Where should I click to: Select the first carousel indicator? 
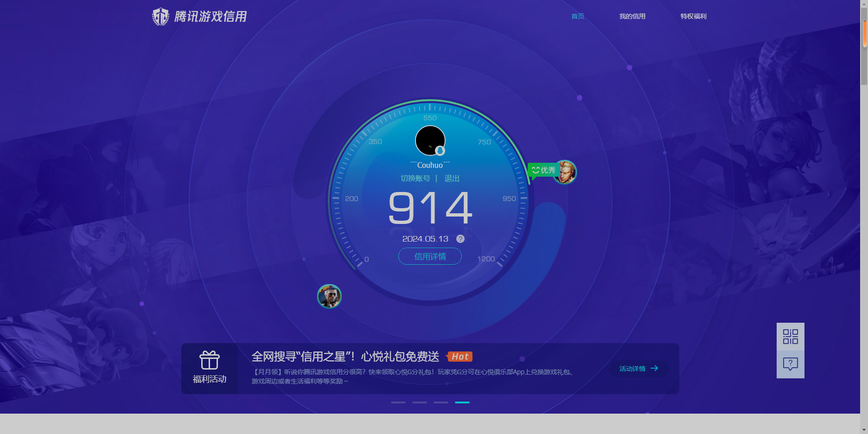tap(398, 402)
